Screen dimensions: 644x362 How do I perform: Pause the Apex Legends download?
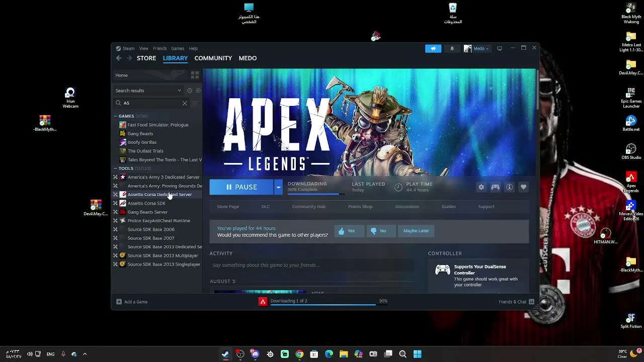coord(242,187)
